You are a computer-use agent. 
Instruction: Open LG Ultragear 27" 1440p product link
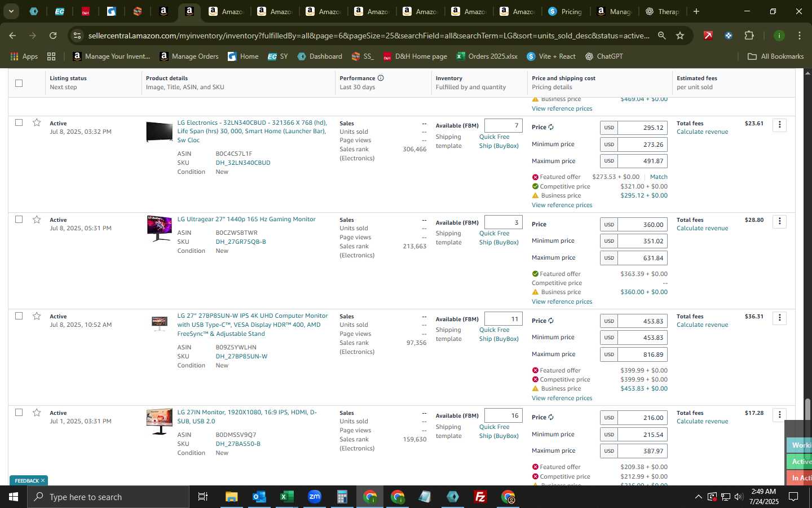click(246, 219)
